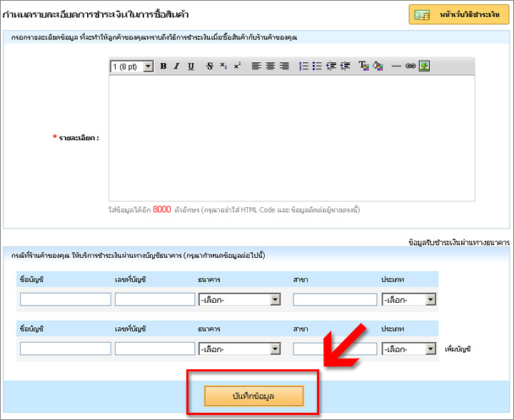Toggle bold formatting in the editor toolbar
The image size is (514, 420).
point(163,66)
